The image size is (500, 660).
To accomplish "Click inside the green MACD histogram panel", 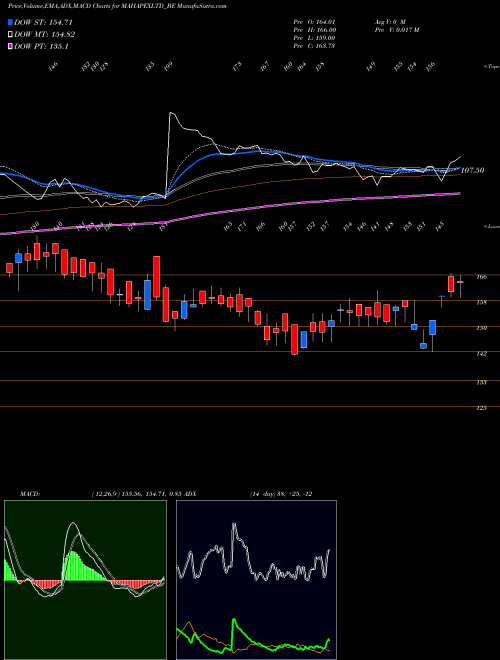I will tap(85, 580).
